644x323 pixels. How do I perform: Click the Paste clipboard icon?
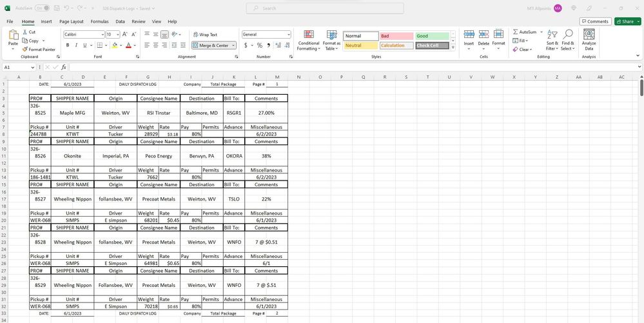(x=13, y=35)
